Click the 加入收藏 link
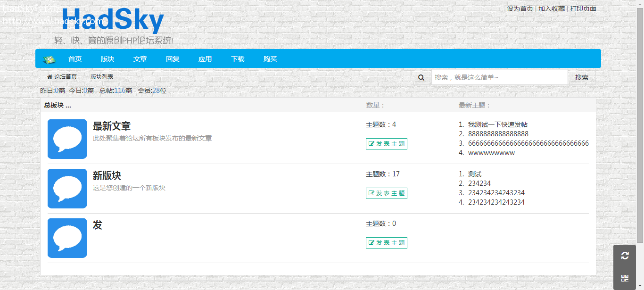Image resolution: width=644 pixels, height=290 pixels. click(x=552, y=8)
